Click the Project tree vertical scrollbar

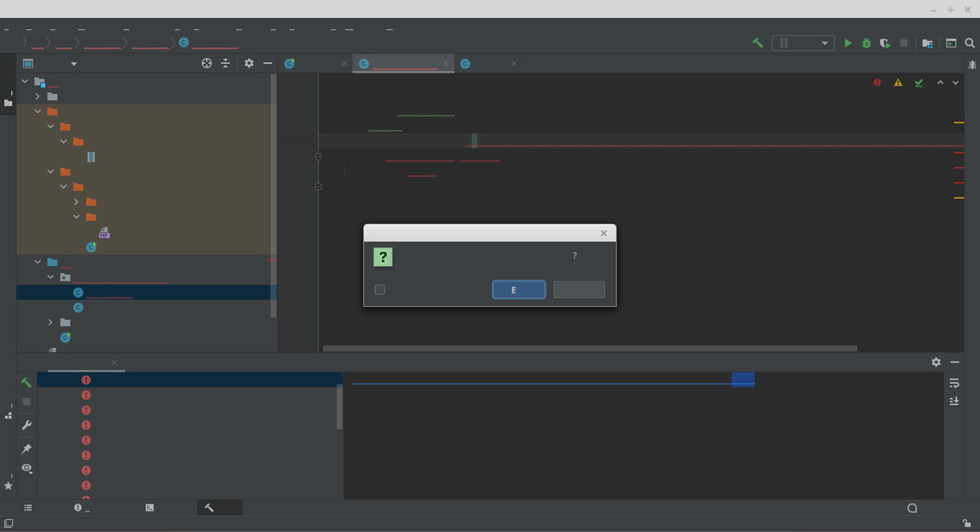click(x=273, y=196)
